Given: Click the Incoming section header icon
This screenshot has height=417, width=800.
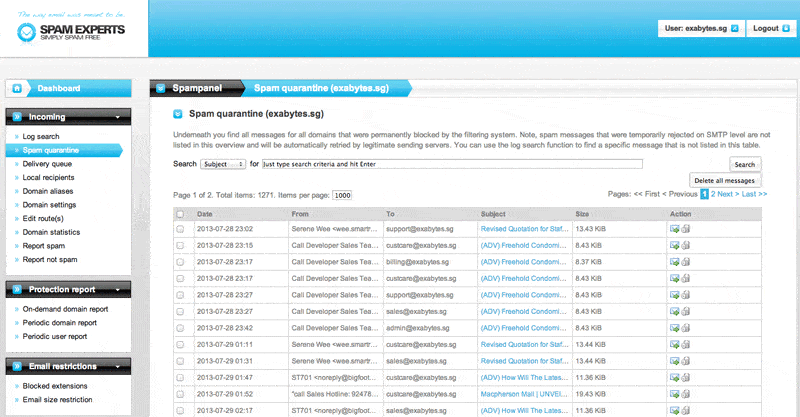Looking at the screenshot, I should [17, 117].
